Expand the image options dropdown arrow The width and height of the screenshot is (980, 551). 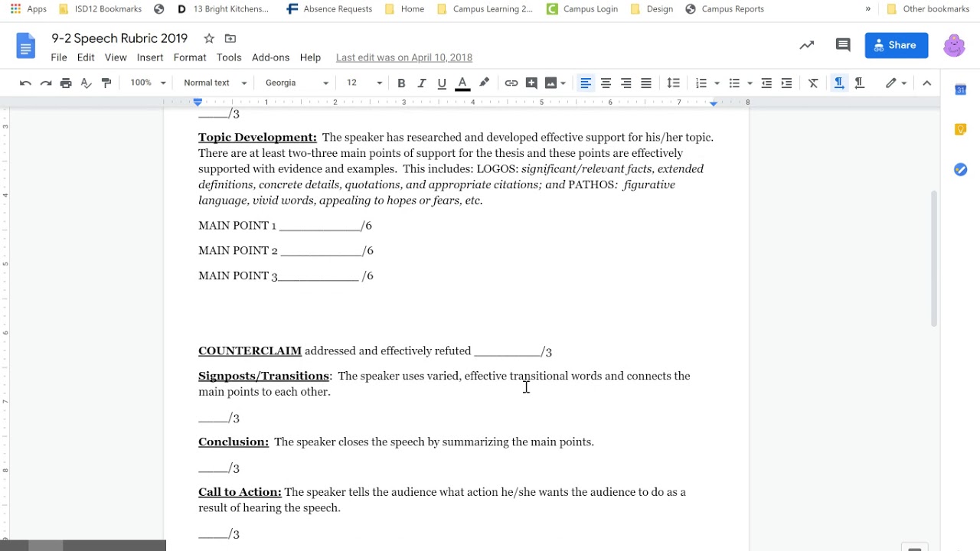[x=563, y=83]
